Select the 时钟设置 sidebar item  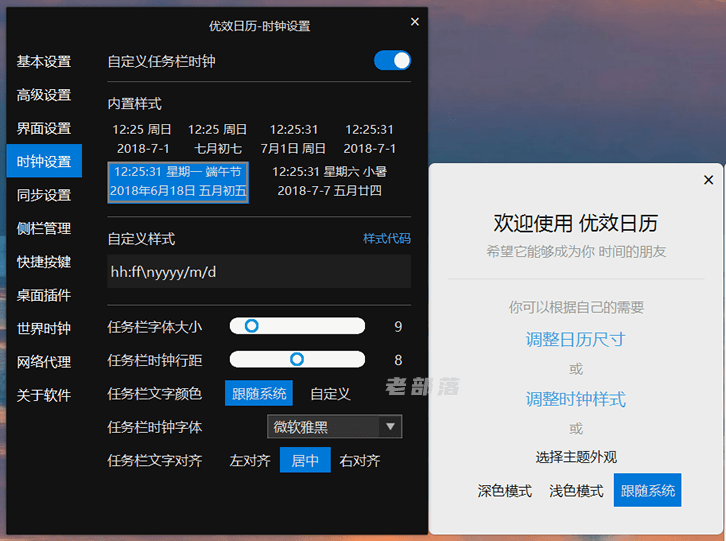coord(44,161)
